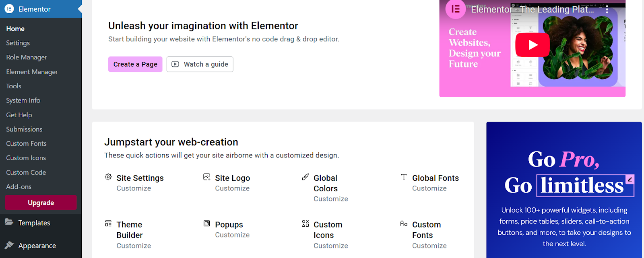Click Customize under Site Logo
Screen dimensions: 644x258
(x=232, y=188)
